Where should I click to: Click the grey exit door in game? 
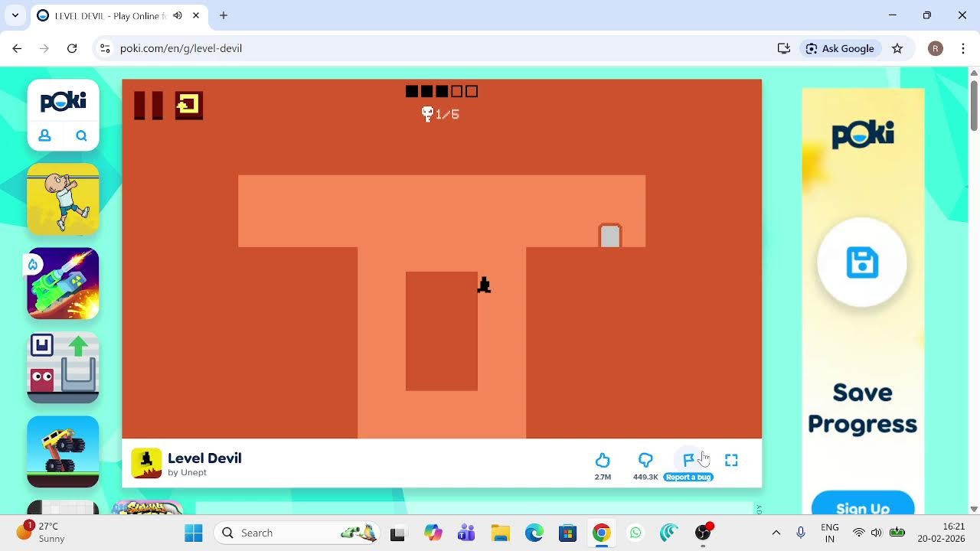(x=610, y=236)
